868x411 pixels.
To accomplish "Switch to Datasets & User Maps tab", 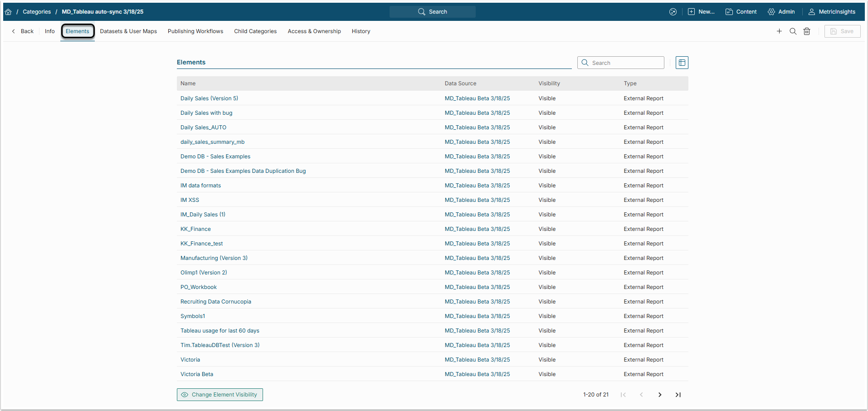I will (128, 31).
